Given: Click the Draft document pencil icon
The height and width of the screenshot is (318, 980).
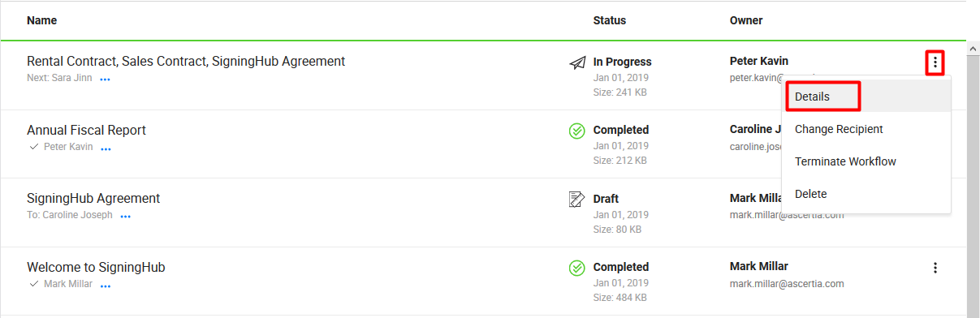Looking at the screenshot, I should pyautogui.click(x=577, y=199).
